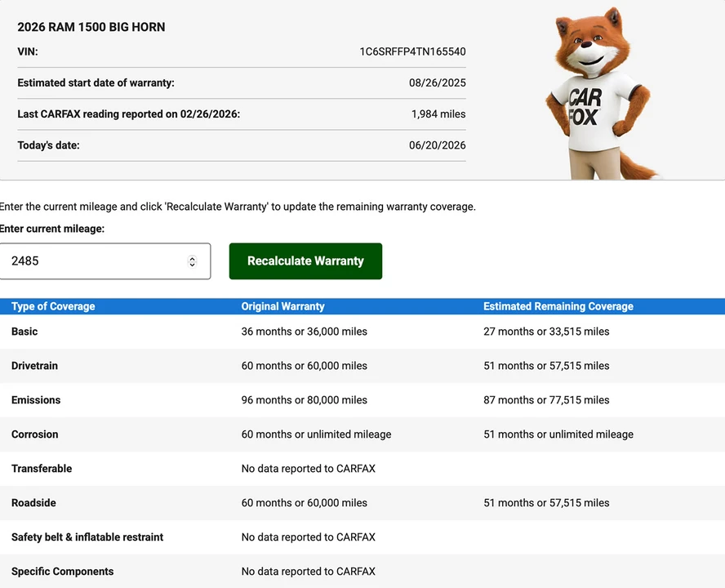Click the Corrosion coverage row label
The image size is (725, 588).
pos(34,434)
